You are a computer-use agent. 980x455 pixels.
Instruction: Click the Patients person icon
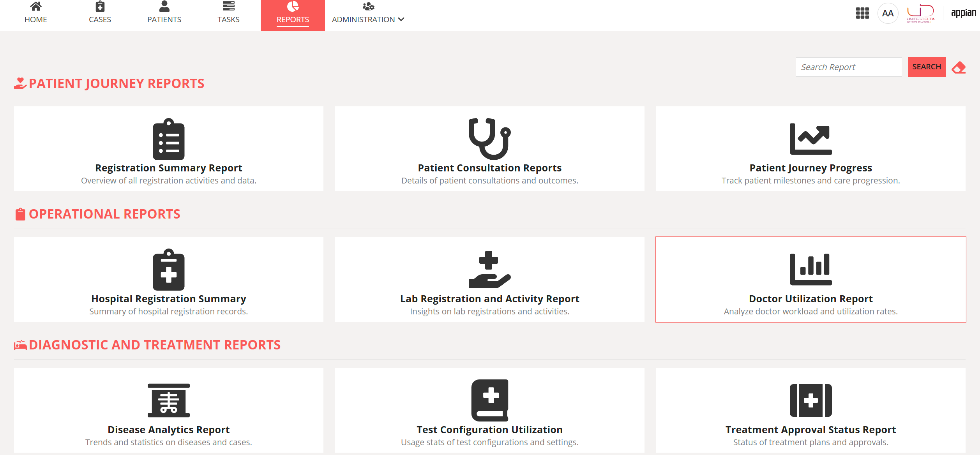(x=164, y=6)
